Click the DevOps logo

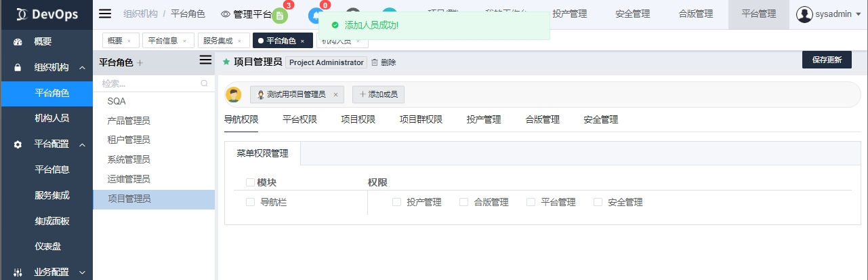[47, 14]
